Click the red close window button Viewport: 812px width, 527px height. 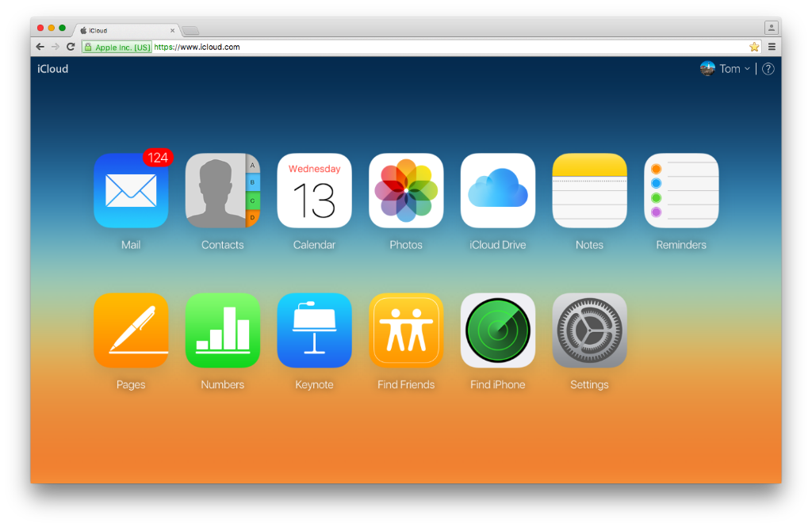pyautogui.click(x=40, y=28)
